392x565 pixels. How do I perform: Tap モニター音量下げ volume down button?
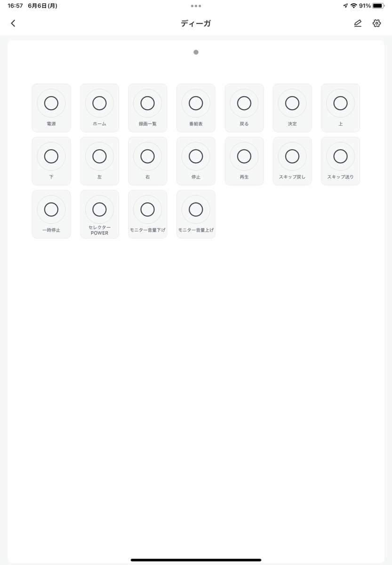point(147,214)
